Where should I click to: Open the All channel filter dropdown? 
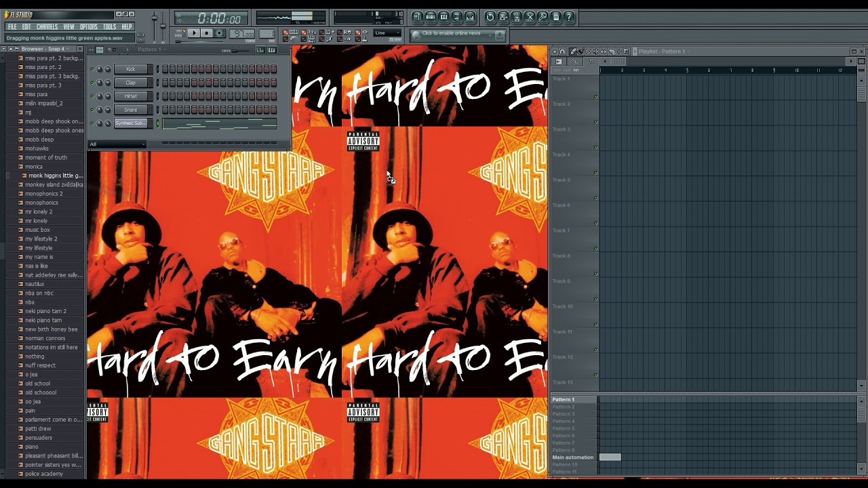pos(117,144)
